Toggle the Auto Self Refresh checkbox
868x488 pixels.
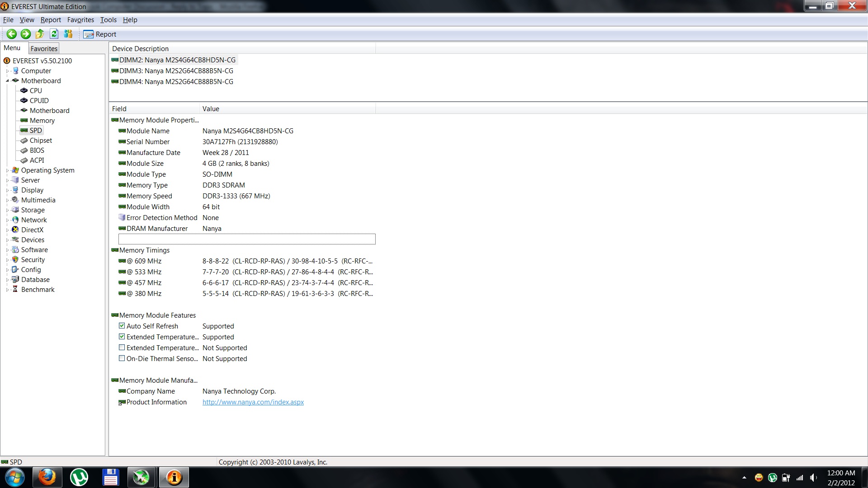click(x=122, y=326)
